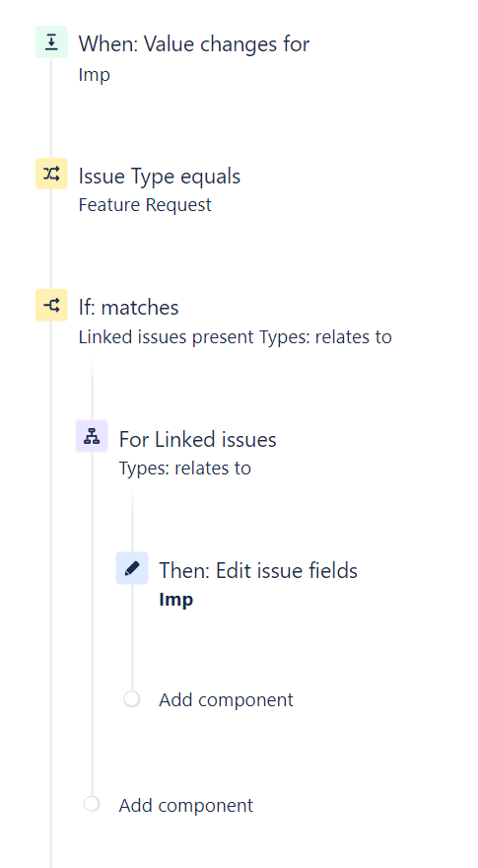The height and width of the screenshot is (868, 478).
Task: Click the If: matches branch condition icon
Action: pyautogui.click(x=51, y=305)
